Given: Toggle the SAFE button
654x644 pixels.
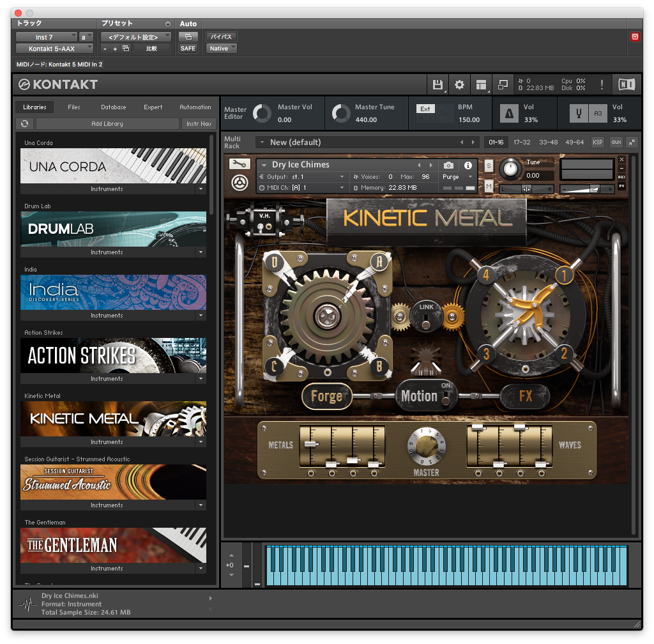Looking at the screenshot, I should tap(188, 49).
